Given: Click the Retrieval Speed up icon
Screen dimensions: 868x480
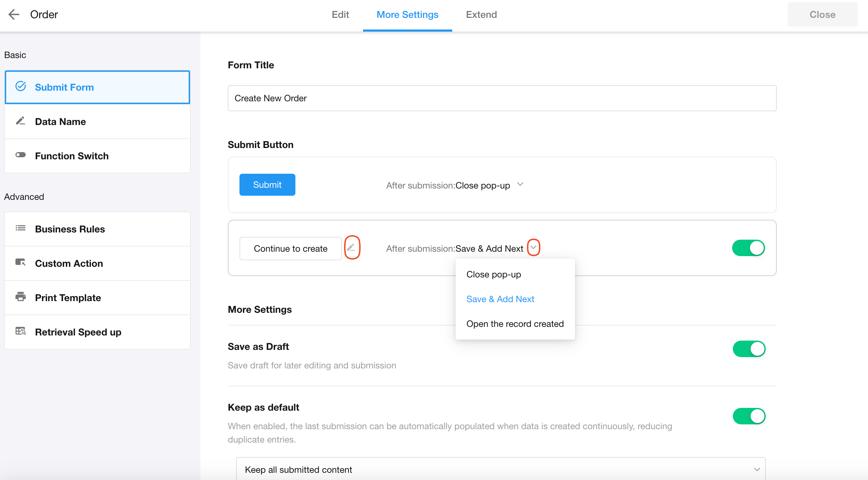Looking at the screenshot, I should pos(21,331).
